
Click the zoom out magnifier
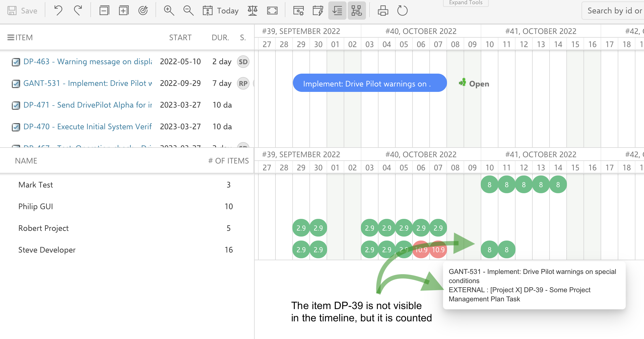pos(188,11)
